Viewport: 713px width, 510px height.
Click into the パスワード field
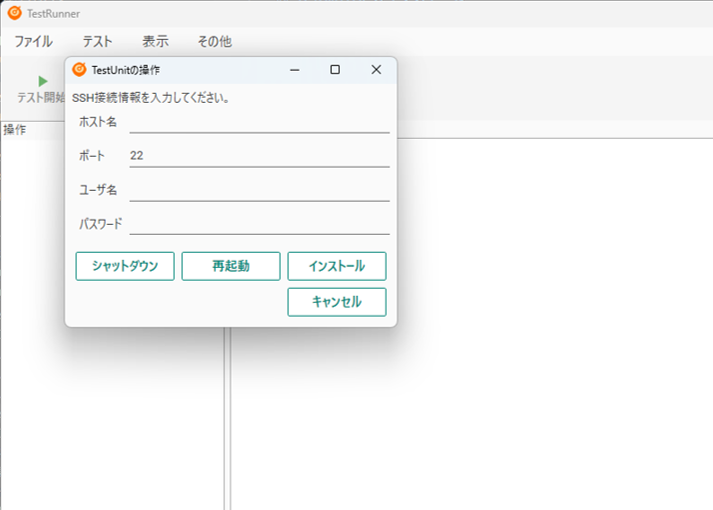(259, 223)
